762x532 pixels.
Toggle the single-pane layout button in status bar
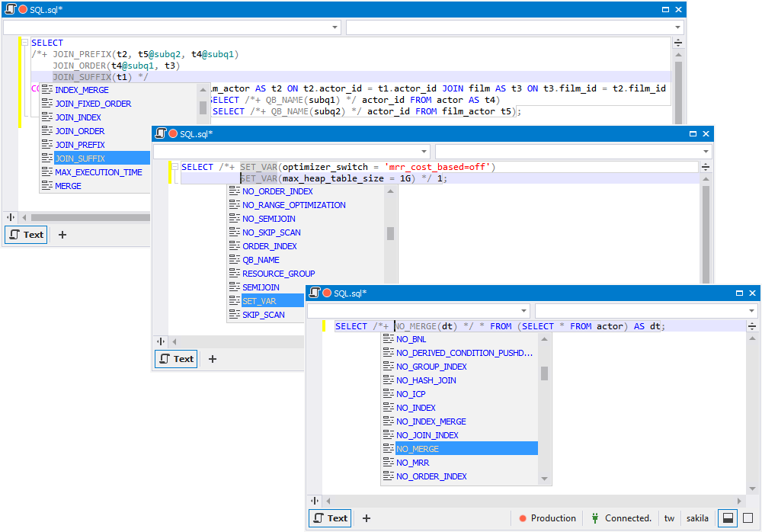click(x=748, y=518)
